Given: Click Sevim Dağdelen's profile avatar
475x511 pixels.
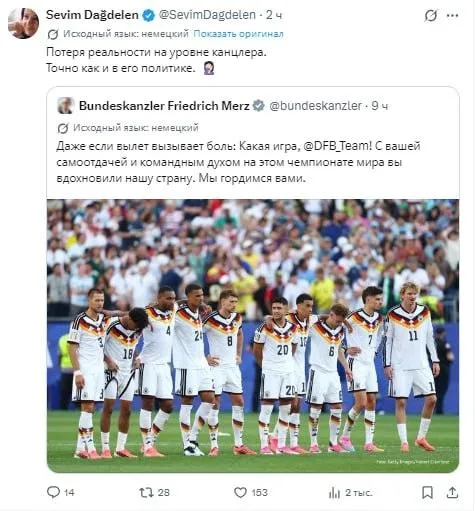Looking at the screenshot, I should coord(23,23).
